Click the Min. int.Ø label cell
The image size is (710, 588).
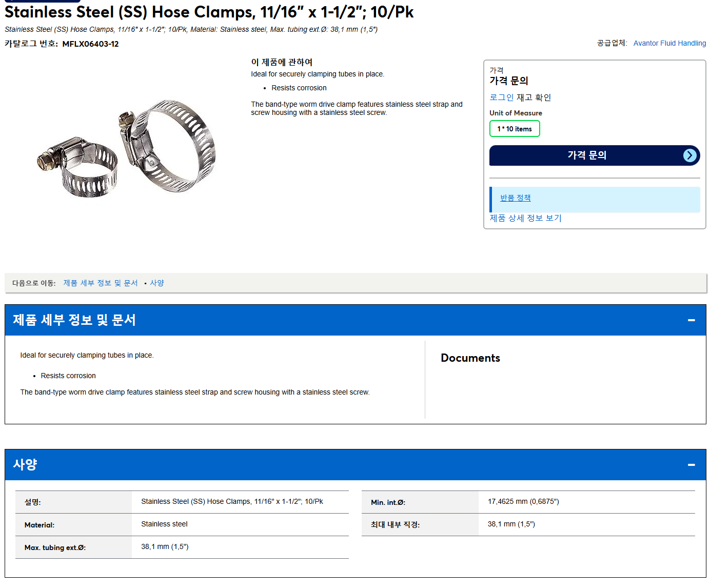coord(420,502)
